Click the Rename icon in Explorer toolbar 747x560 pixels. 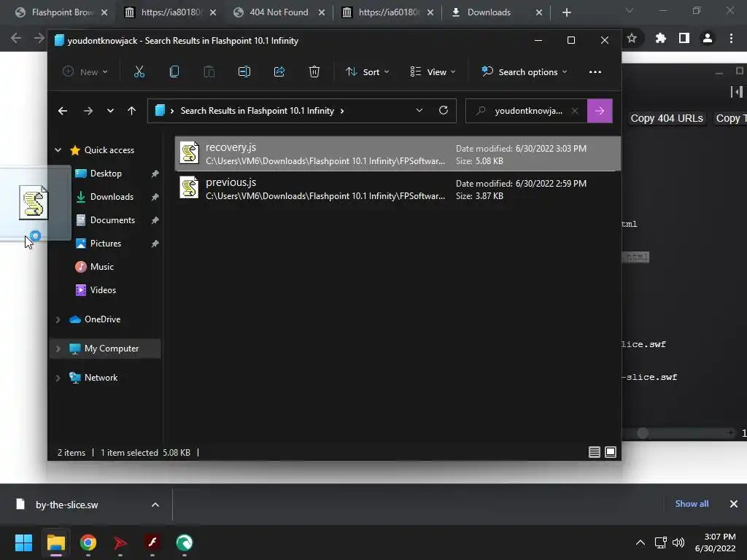pyautogui.click(x=244, y=72)
